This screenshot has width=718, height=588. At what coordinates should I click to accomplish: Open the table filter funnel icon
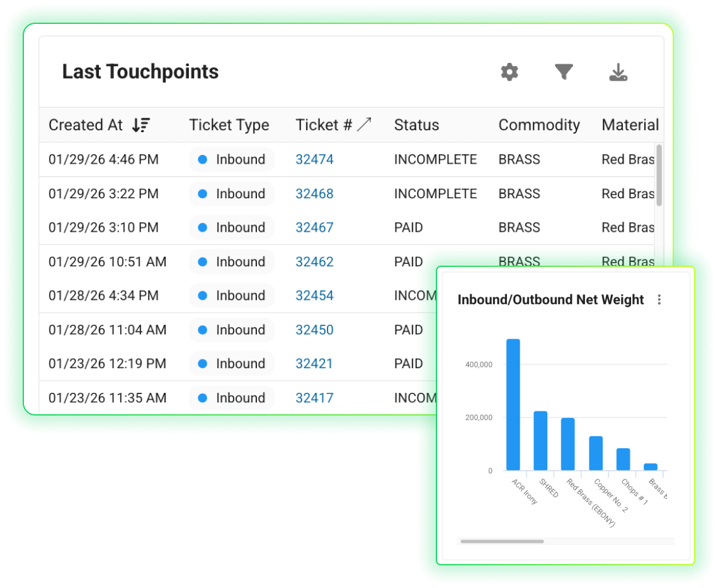(563, 72)
